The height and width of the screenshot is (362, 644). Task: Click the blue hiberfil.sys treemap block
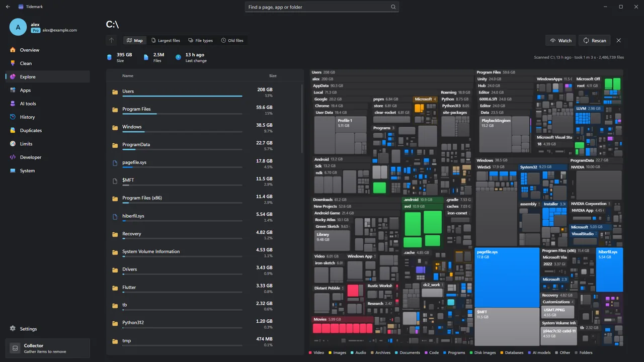tap(610, 270)
